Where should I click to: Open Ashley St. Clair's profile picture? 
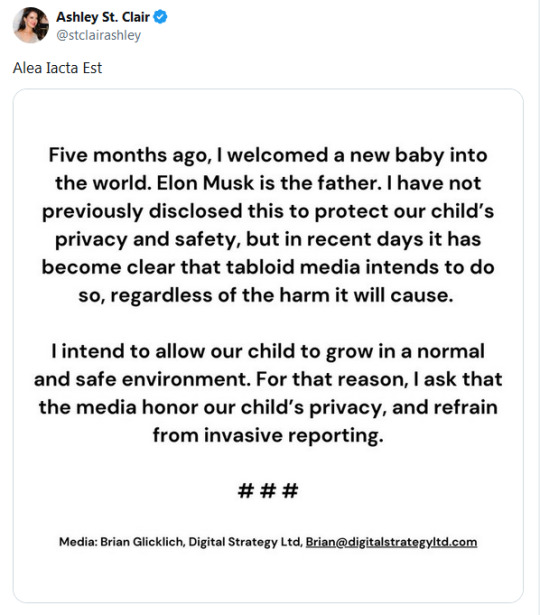tap(31, 25)
